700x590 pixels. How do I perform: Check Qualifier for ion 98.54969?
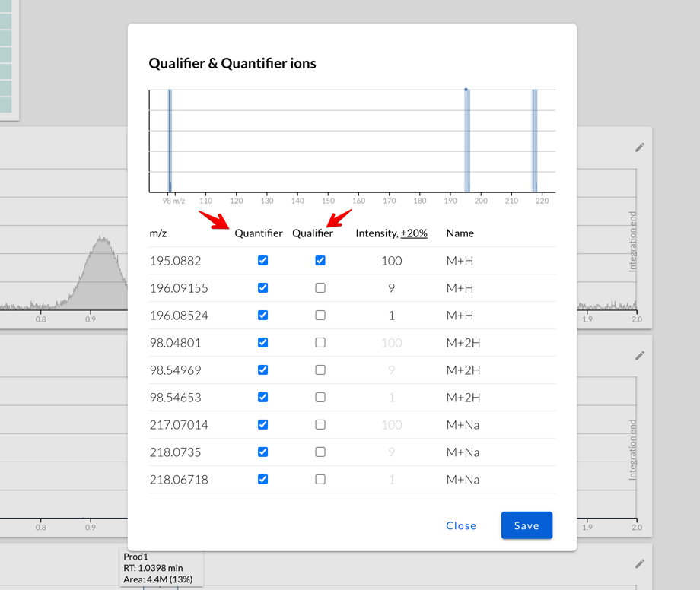320,370
